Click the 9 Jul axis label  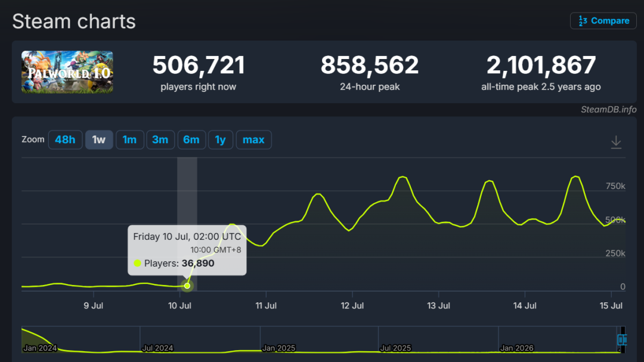(x=93, y=306)
